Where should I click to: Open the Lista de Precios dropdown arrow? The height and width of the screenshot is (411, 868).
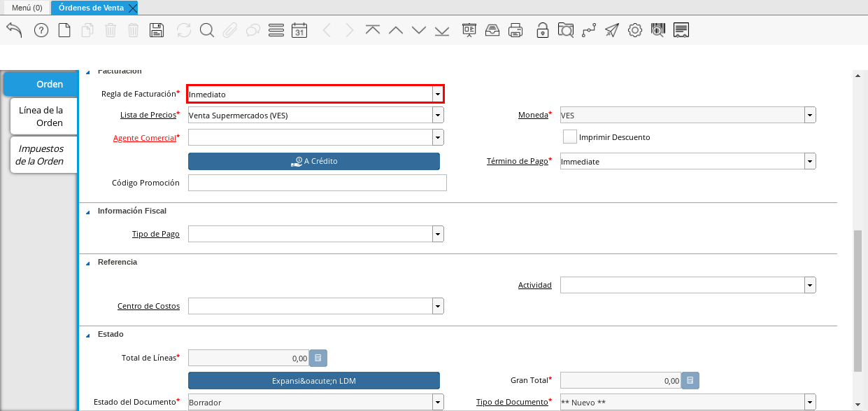point(438,115)
